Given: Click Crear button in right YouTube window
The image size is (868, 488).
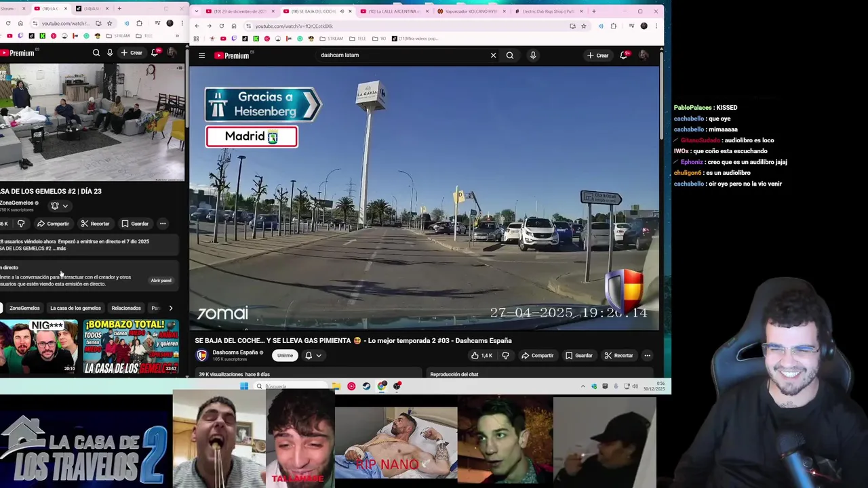Looking at the screenshot, I should click(x=597, y=56).
